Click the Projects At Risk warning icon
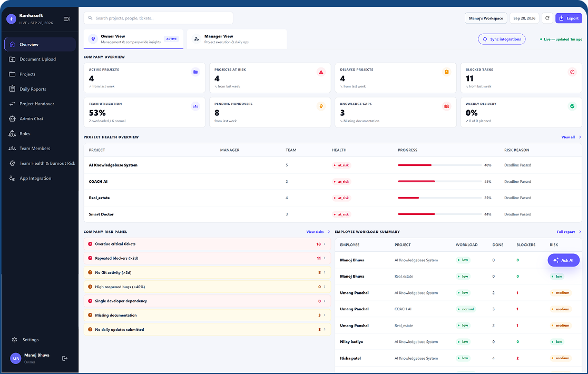This screenshot has height=374, width=588. coord(321,72)
